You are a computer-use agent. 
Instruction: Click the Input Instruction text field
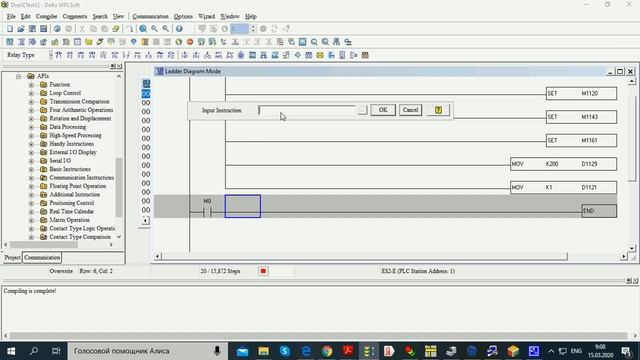point(308,110)
